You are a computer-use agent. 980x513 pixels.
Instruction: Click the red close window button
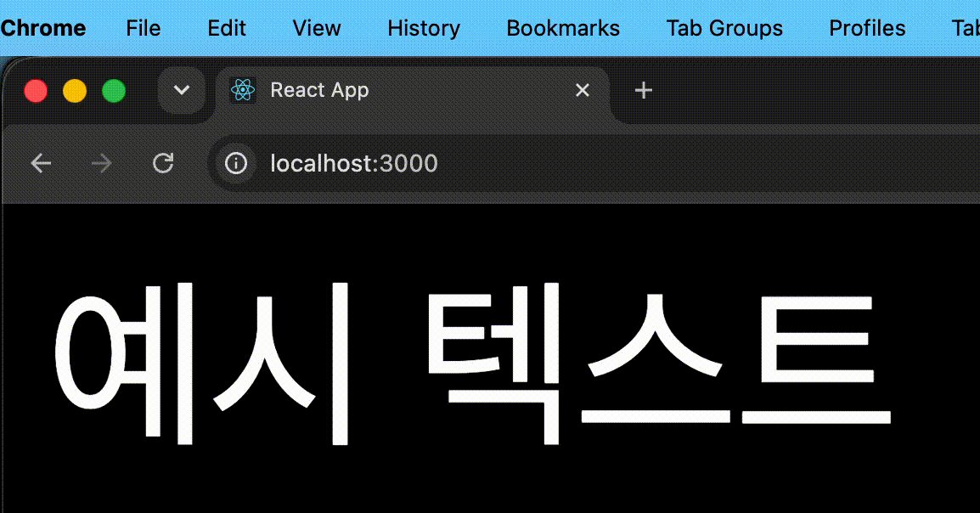point(36,91)
